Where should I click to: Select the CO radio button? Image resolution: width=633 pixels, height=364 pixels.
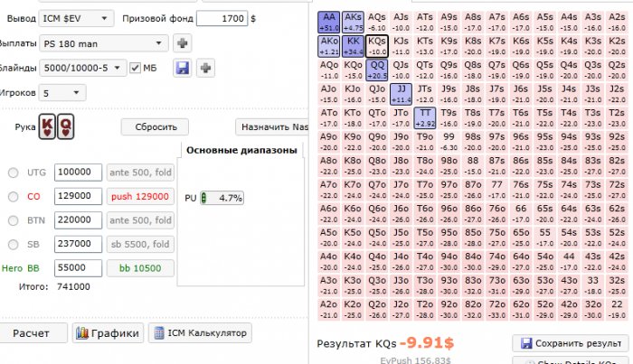13,196
